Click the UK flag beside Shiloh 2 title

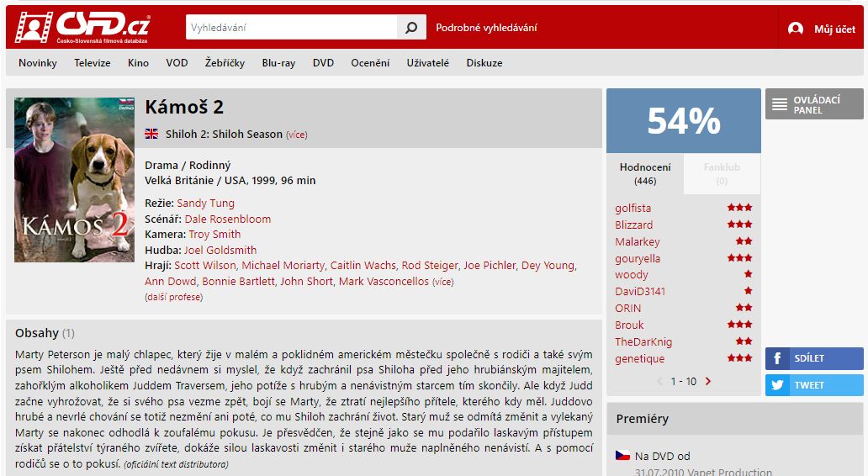coord(151,134)
